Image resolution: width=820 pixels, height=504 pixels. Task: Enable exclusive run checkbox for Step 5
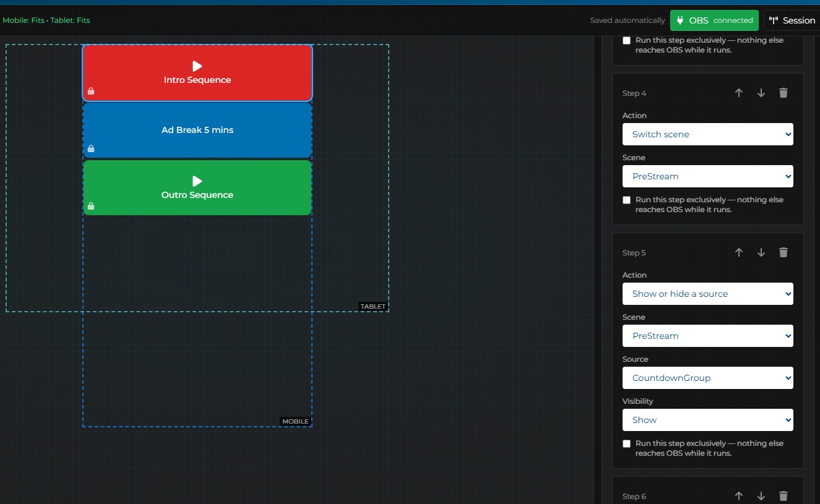tap(626, 443)
